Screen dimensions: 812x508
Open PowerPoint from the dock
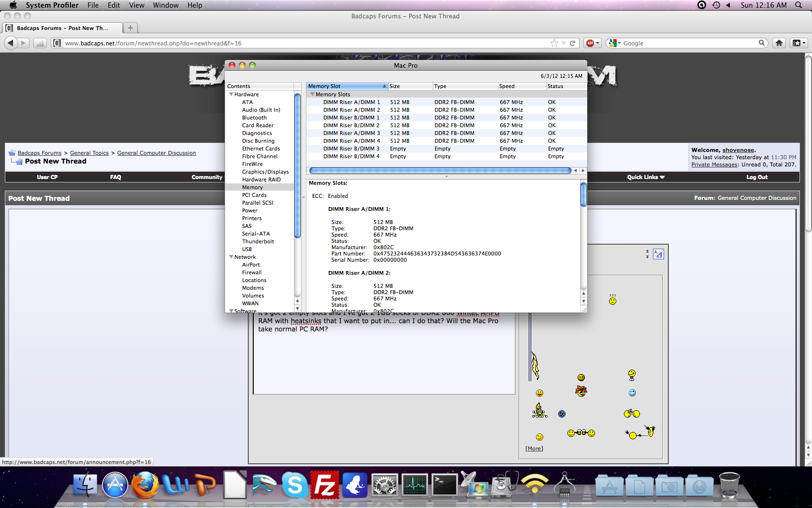205,485
